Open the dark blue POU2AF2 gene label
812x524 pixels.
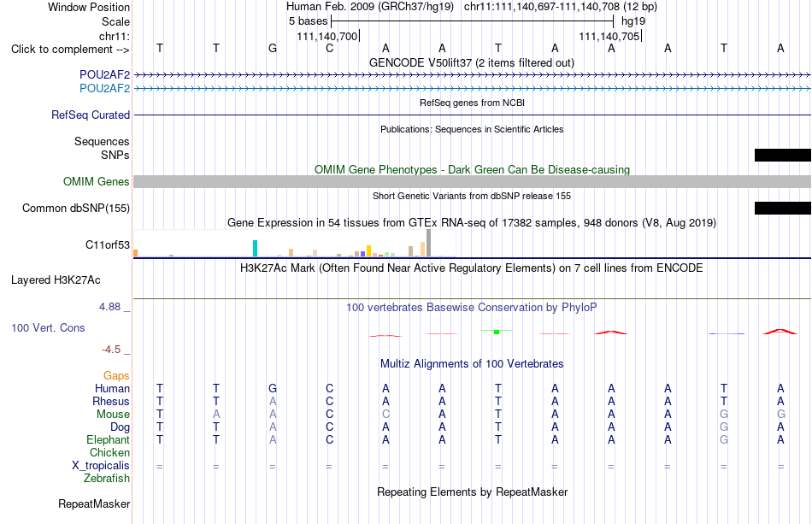pyautogui.click(x=104, y=75)
